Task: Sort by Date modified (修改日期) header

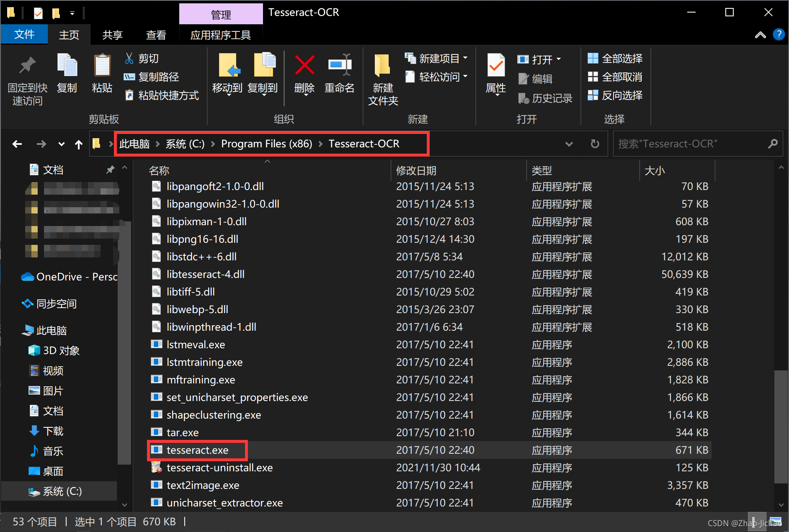Action: [416, 170]
